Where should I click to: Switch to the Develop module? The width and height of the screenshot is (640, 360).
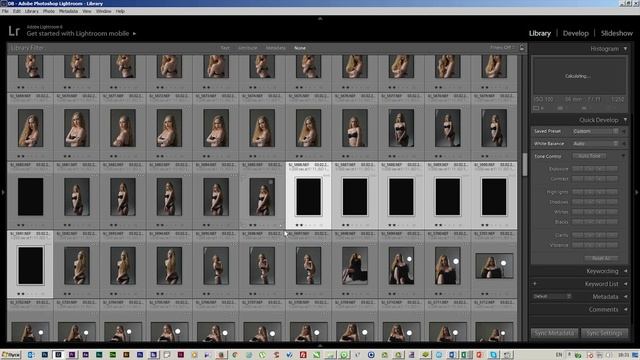pos(576,33)
